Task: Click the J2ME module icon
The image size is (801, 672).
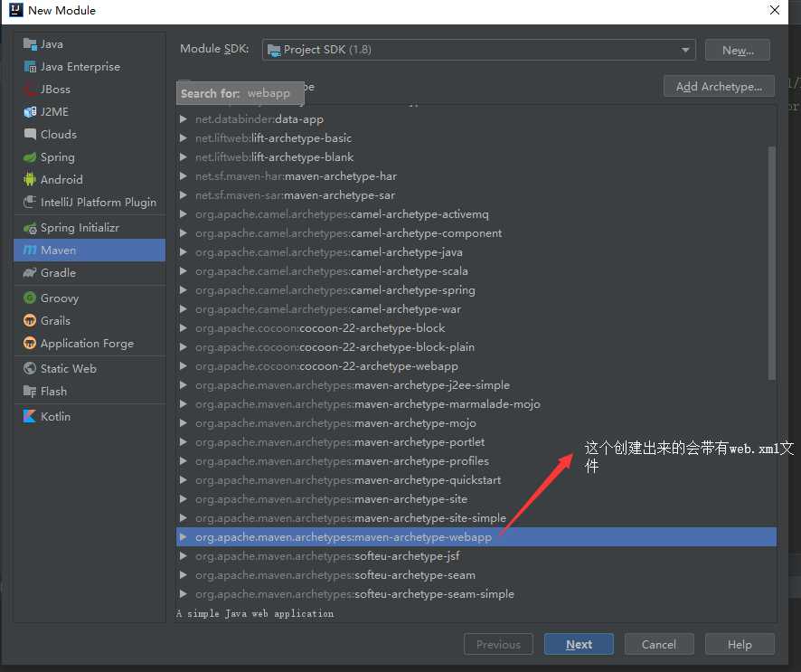Action: (30, 111)
